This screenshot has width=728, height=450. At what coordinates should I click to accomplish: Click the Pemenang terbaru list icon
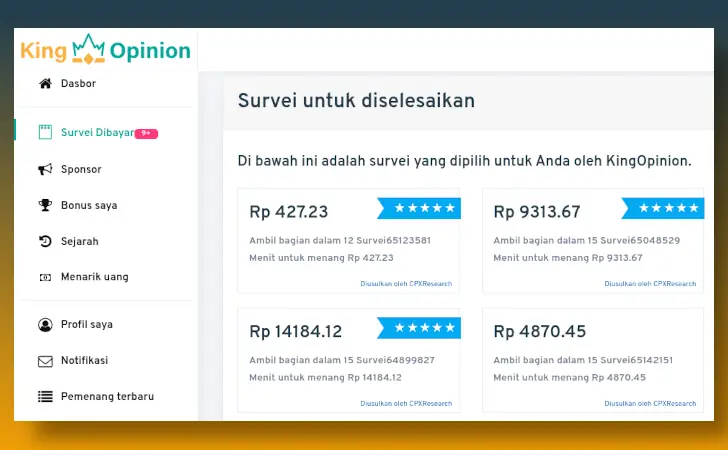[x=45, y=397]
